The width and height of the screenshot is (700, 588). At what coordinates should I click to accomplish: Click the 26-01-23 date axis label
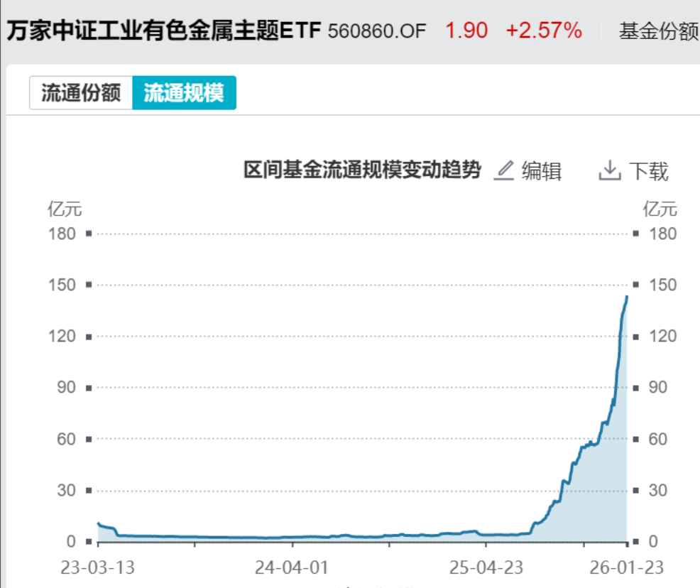pos(626,569)
